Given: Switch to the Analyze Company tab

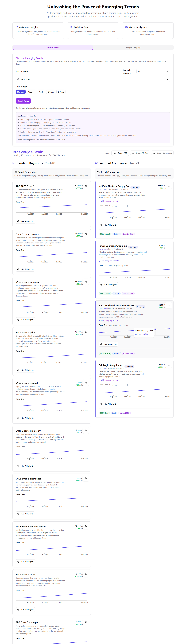Looking at the screenshot, I should [133, 47].
